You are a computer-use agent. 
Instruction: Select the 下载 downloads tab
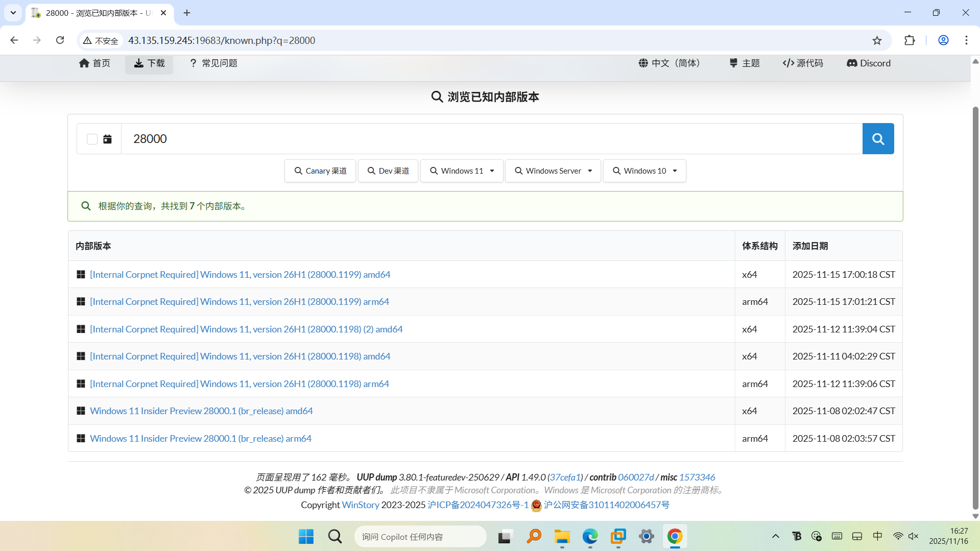[149, 63]
